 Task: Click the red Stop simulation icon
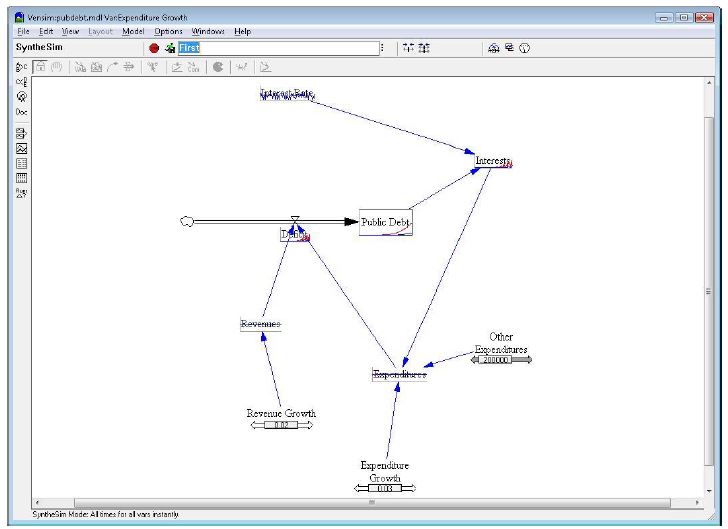point(154,48)
